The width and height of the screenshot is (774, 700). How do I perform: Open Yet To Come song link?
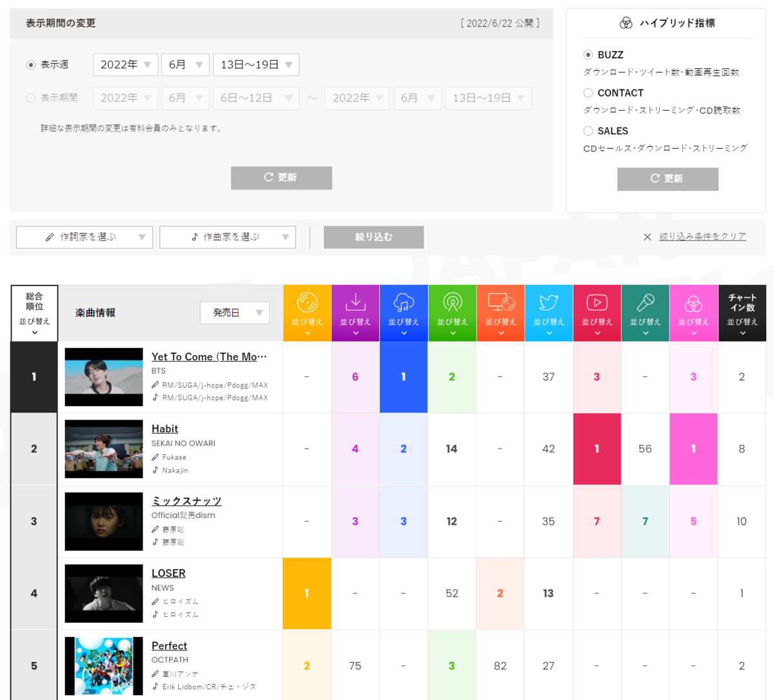[x=209, y=357]
